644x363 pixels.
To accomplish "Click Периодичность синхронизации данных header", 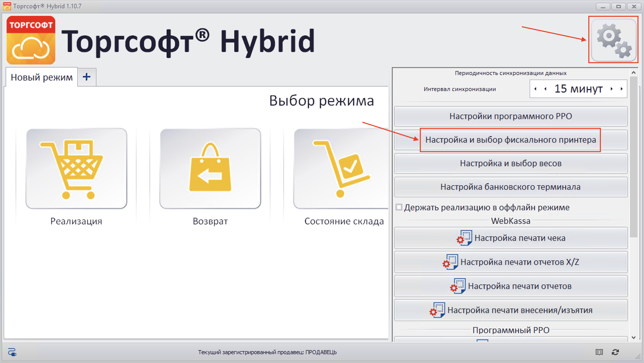I will pyautogui.click(x=511, y=73).
